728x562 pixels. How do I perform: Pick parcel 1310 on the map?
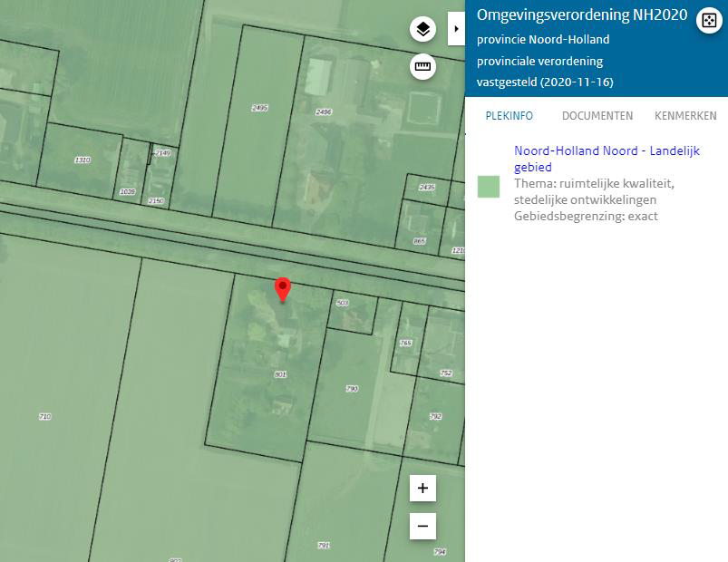tap(82, 160)
